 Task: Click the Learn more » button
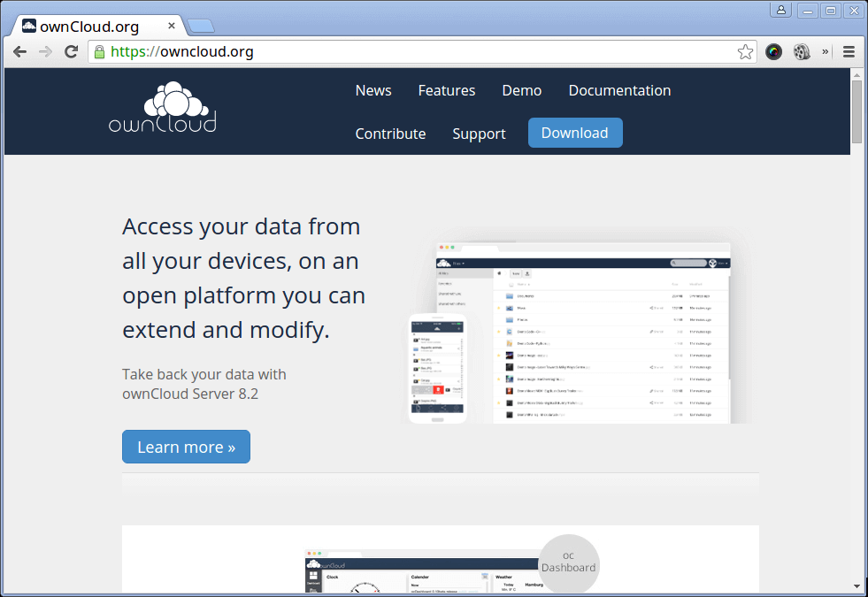186,447
